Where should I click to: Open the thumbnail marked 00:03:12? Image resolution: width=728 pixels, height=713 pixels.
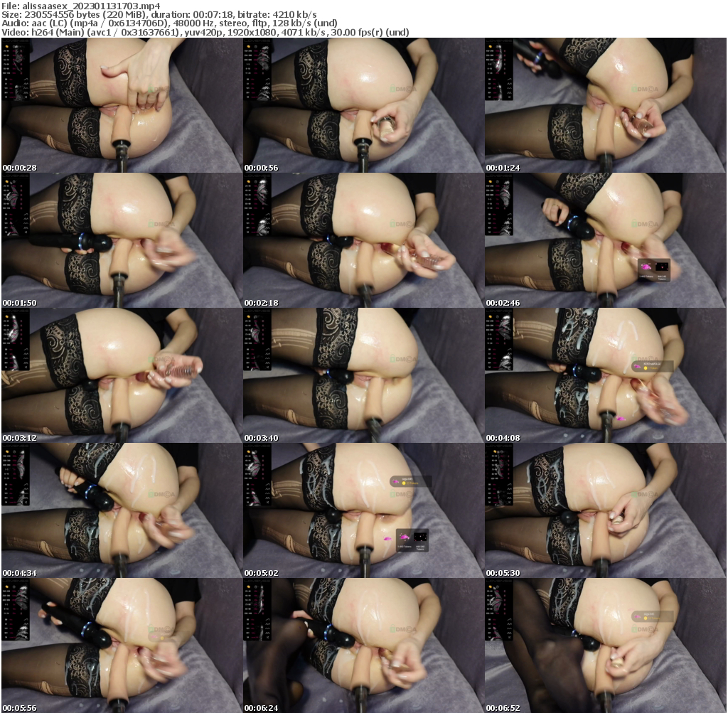122,375
